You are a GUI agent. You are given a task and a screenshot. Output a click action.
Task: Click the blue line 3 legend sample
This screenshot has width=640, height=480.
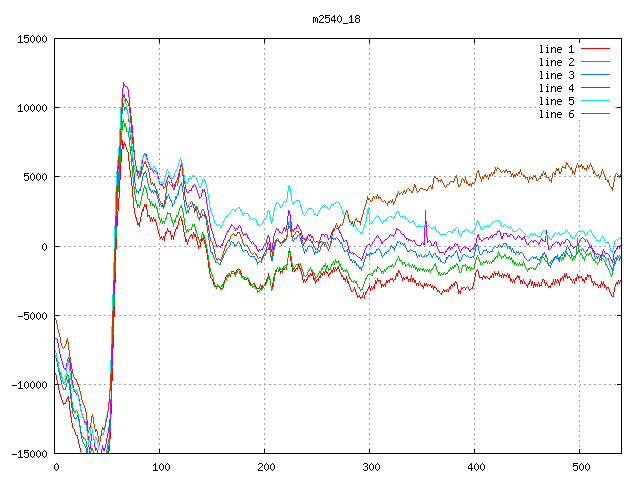595,75
